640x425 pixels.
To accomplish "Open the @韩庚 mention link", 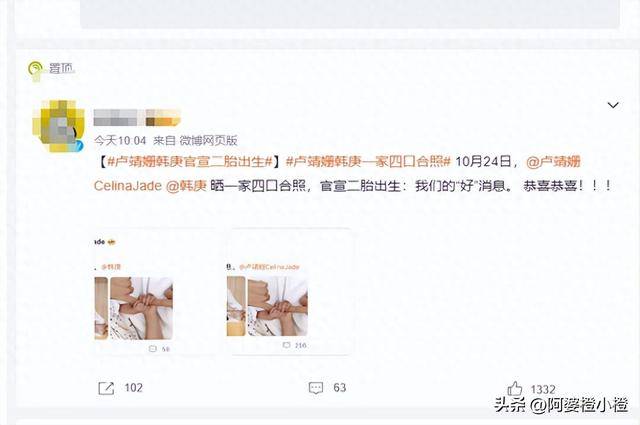I will [x=186, y=186].
